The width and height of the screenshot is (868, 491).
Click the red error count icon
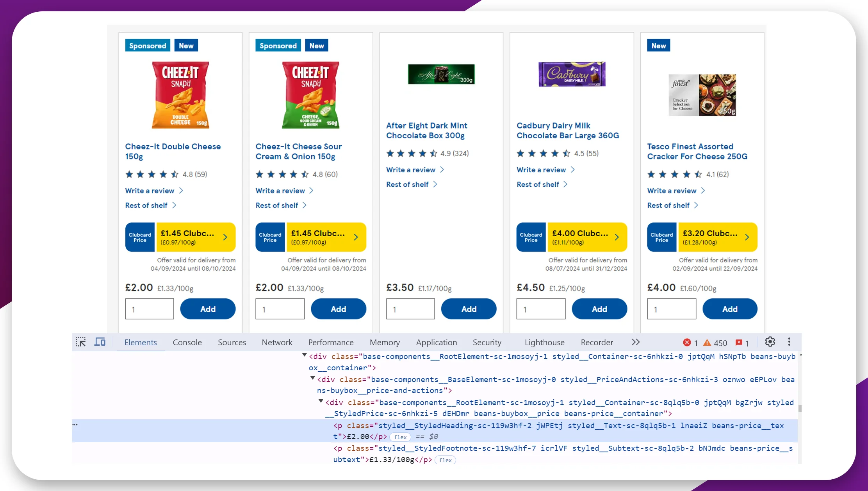tap(687, 343)
